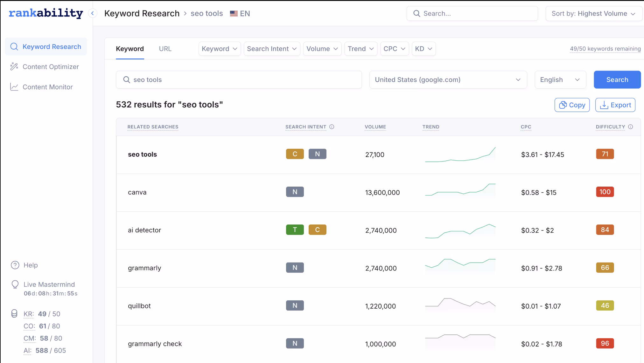Click the difficulty badge 100 for canva
This screenshot has height=363, width=644.
tap(605, 192)
